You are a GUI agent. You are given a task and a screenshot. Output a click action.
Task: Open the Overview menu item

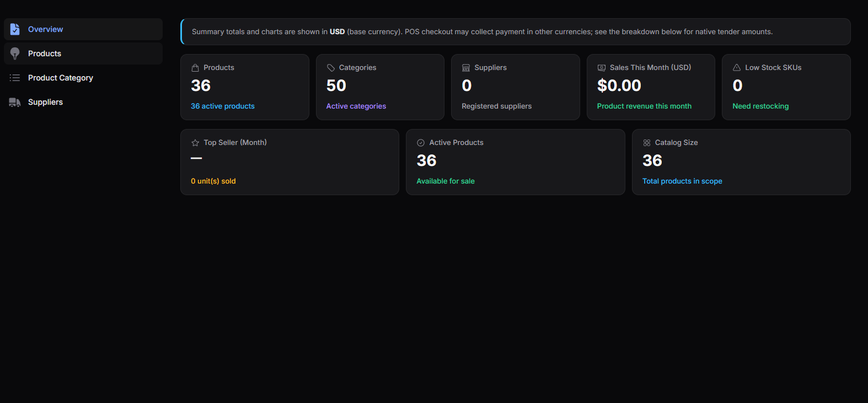(83, 29)
